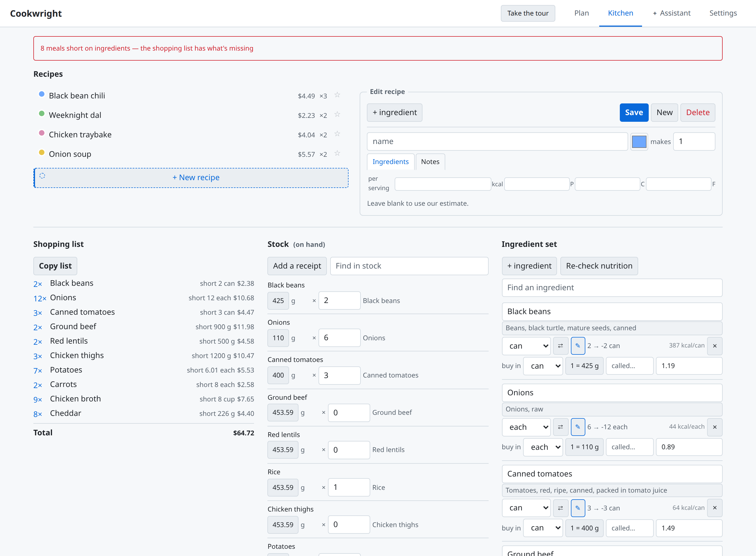Image resolution: width=756 pixels, height=556 pixels.
Task: Switch to the Notes tab in Edit recipe
Action: coord(430,162)
